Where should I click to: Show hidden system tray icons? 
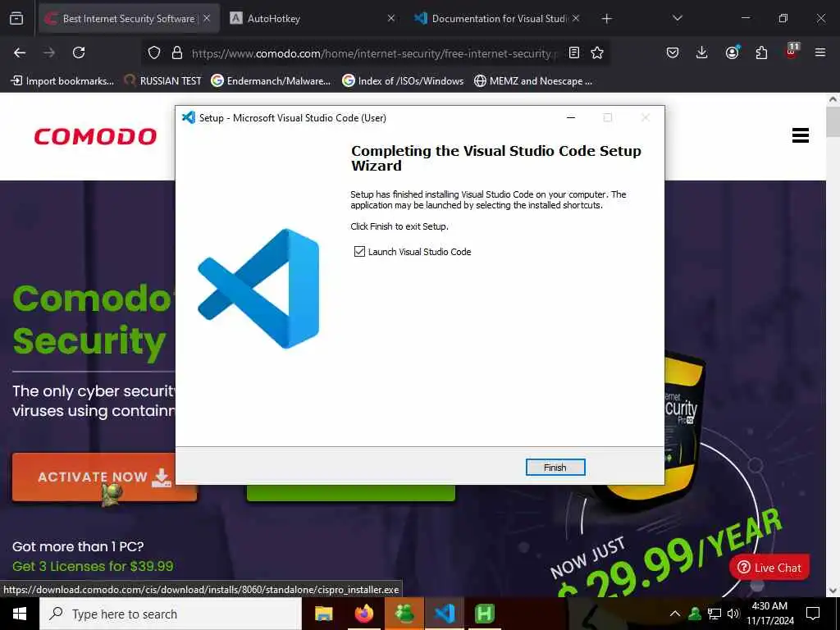coord(675,614)
